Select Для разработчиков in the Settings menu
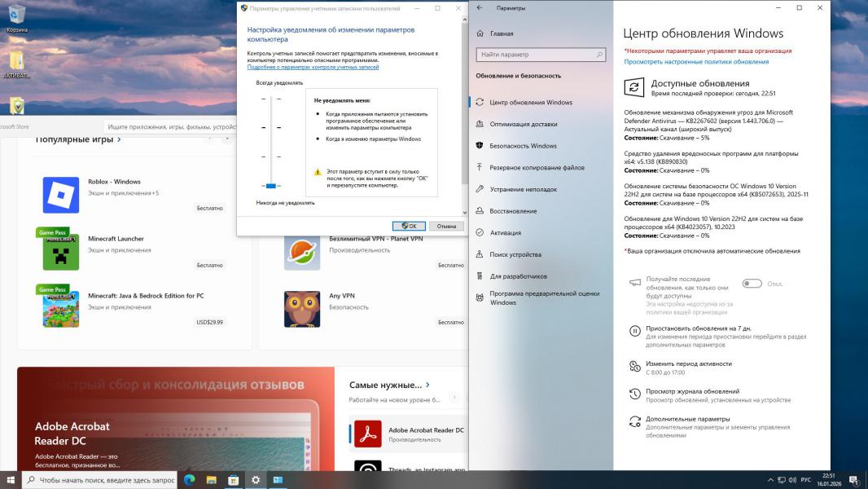Viewport: 868px width, 489px height. pos(518,276)
